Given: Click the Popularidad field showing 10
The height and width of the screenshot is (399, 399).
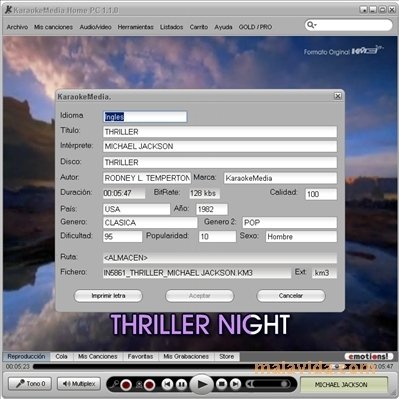Looking at the screenshot, I should [217, 237].
